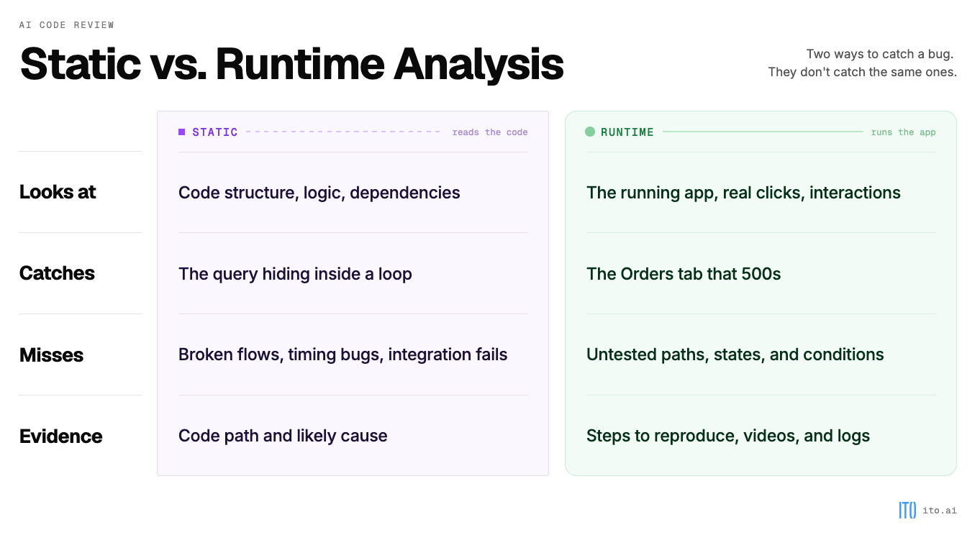The height and width of the screenshot is (540, 980).
Task: Click the blue ITO logo mark
Action: [x=907, y=511]
